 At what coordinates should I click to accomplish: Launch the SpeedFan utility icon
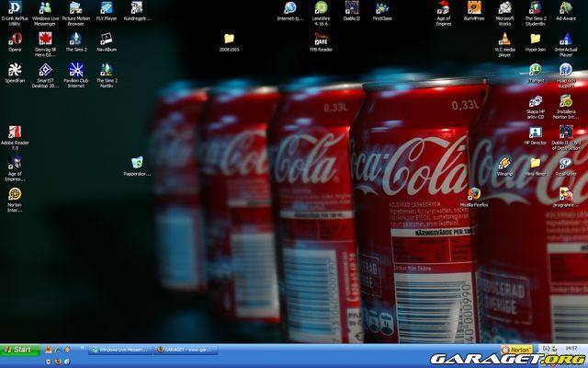click(x=15, y=70)
